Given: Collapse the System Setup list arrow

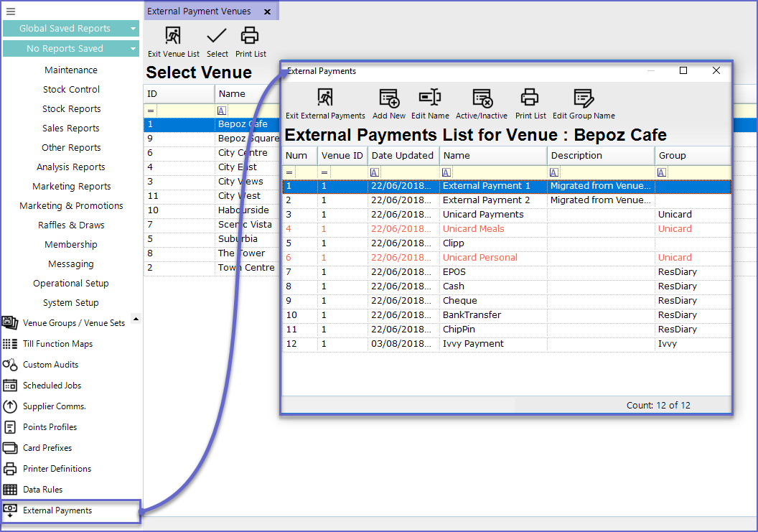Looking at the screenshot, I should pos(136,319).
